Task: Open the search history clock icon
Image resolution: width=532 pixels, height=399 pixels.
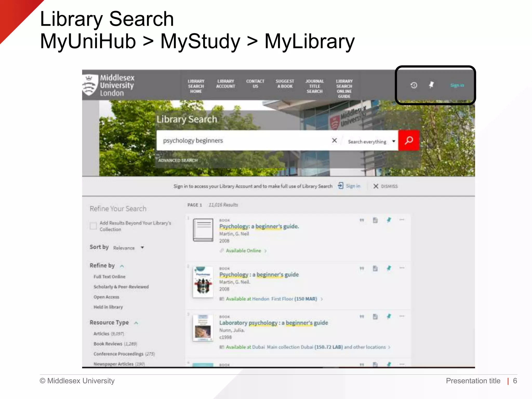Action: [x=414, y=85]
